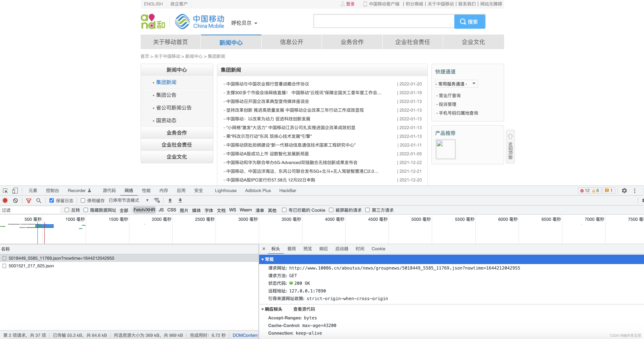
Task: Open the 呼伦贝尔 city selector
Action: pos(244,23)
